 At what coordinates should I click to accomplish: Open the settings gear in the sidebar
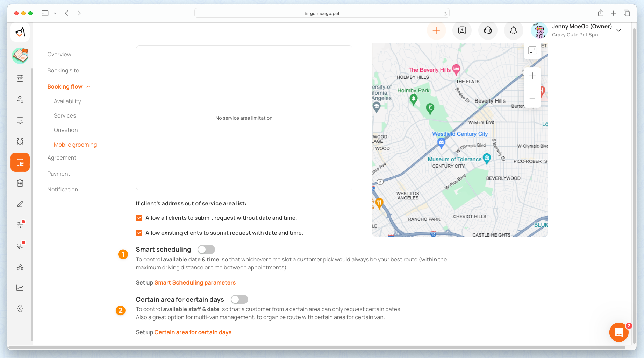[x=20, y=309]
